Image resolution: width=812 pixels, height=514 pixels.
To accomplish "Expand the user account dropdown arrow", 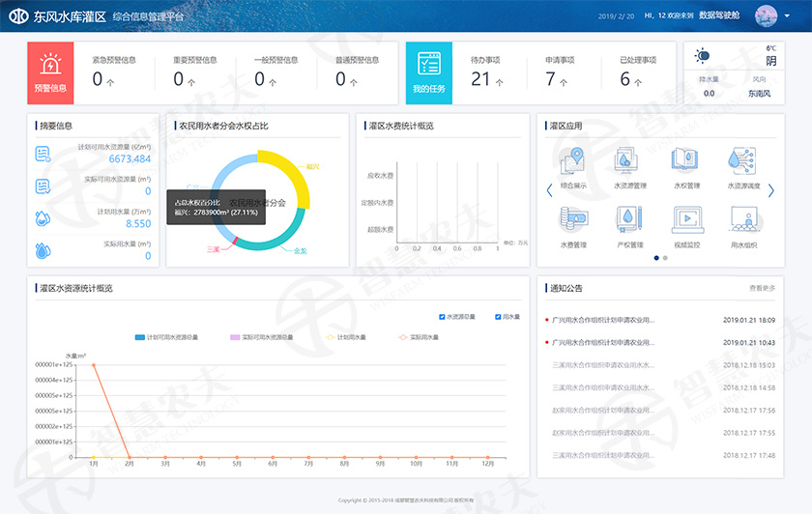I will click(x=787, y=16).
